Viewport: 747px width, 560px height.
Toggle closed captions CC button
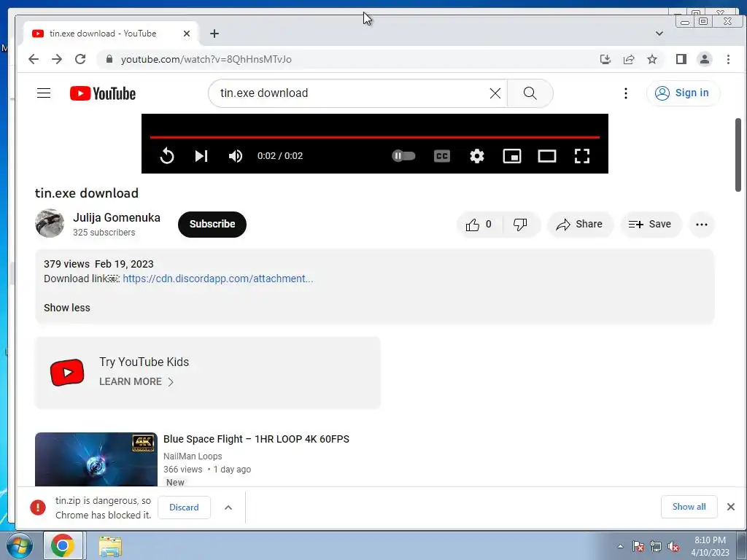(x=441, y=156)
